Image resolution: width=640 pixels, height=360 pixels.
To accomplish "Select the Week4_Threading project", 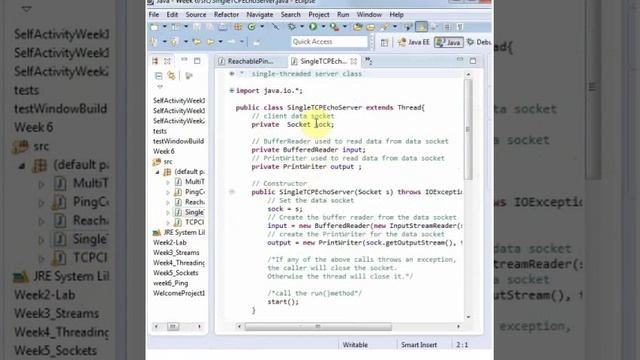I will pyautogui.click(x=179, y=263).
